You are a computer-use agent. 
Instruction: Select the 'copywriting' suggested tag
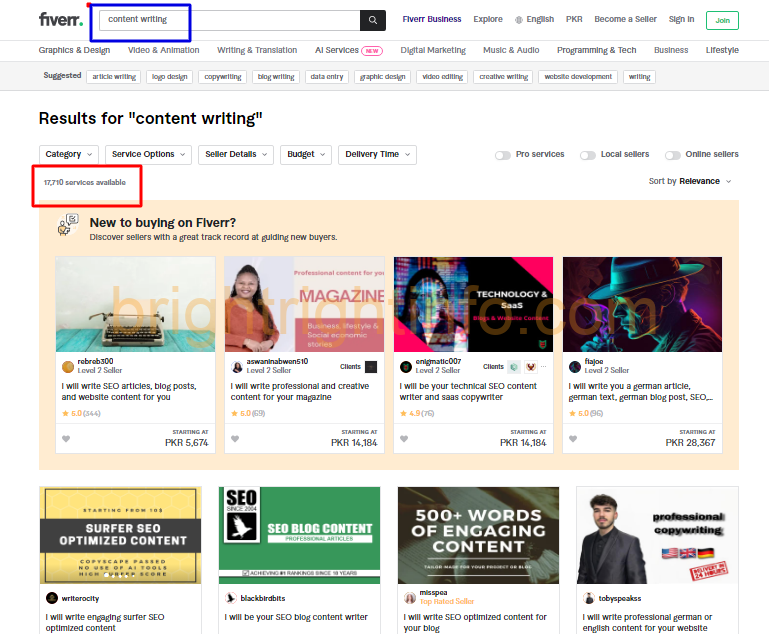223,77
